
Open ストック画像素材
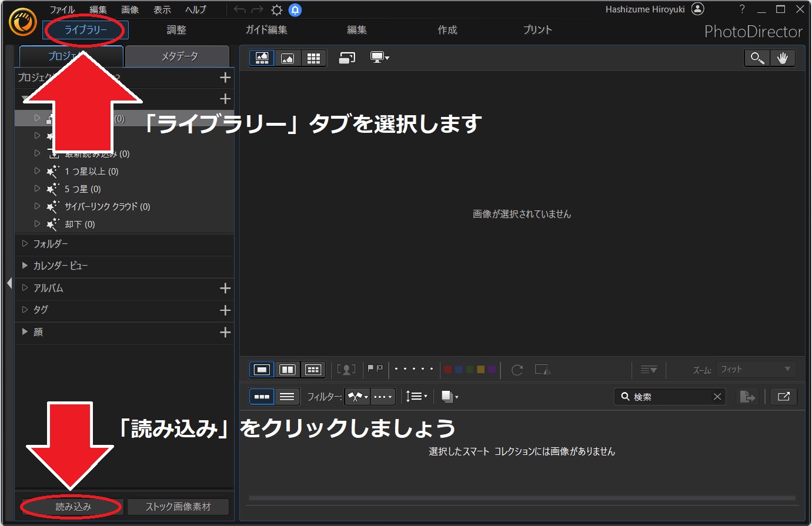178,506
